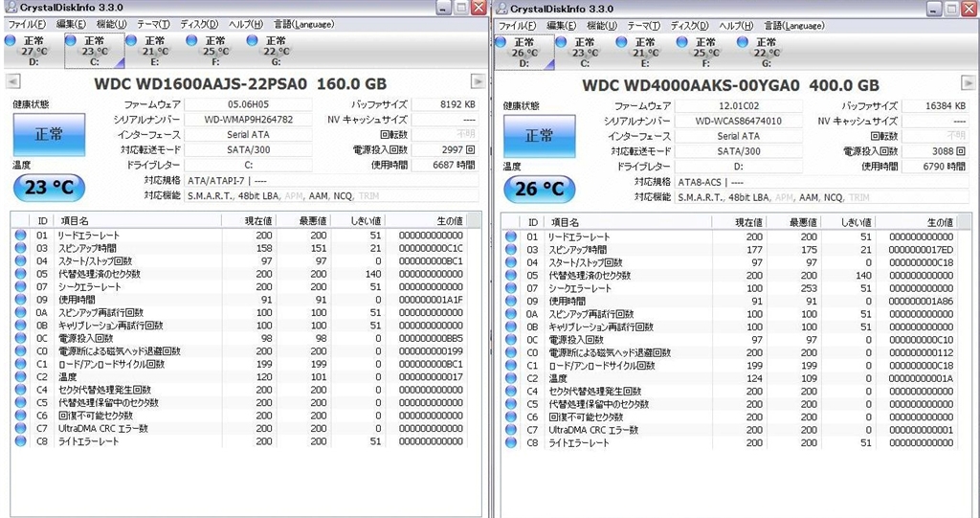Select 回復不可能セクタ数 row in right window
The width and height of the screenshot is (980, 518).
point(729,417)
